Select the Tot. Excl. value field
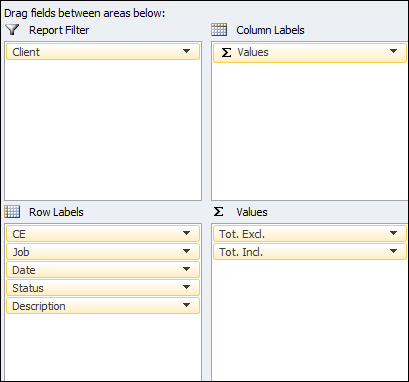The width and height of the screenshot is (409, 382). pyautogui.click(x=310, y=234)
